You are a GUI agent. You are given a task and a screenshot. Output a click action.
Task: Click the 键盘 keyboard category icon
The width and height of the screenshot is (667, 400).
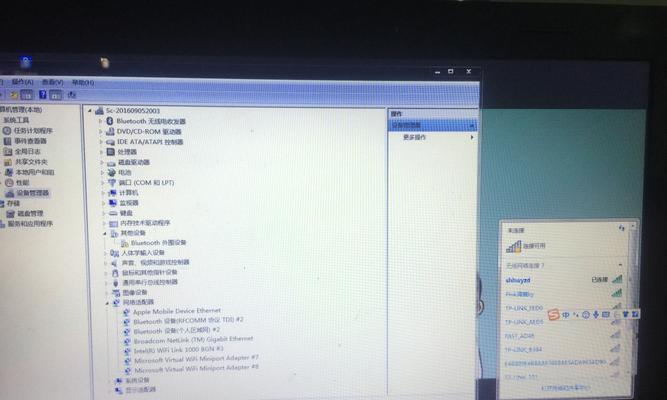(x=114, y=213)
